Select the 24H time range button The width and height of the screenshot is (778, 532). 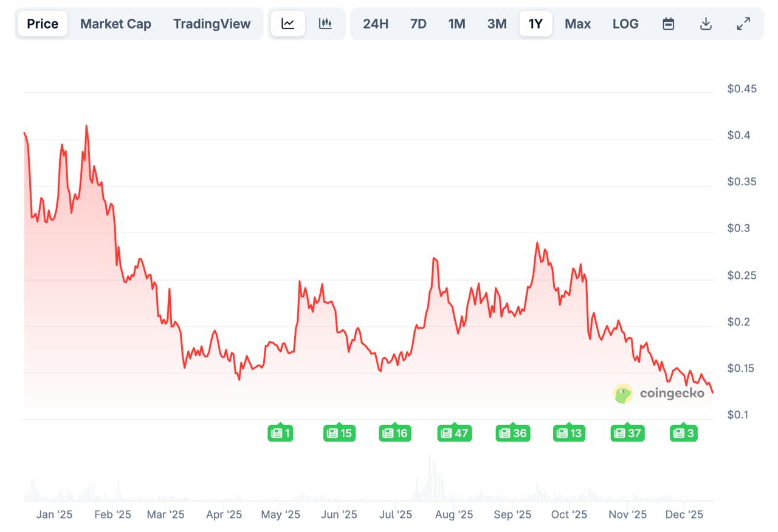coord(375,24)
